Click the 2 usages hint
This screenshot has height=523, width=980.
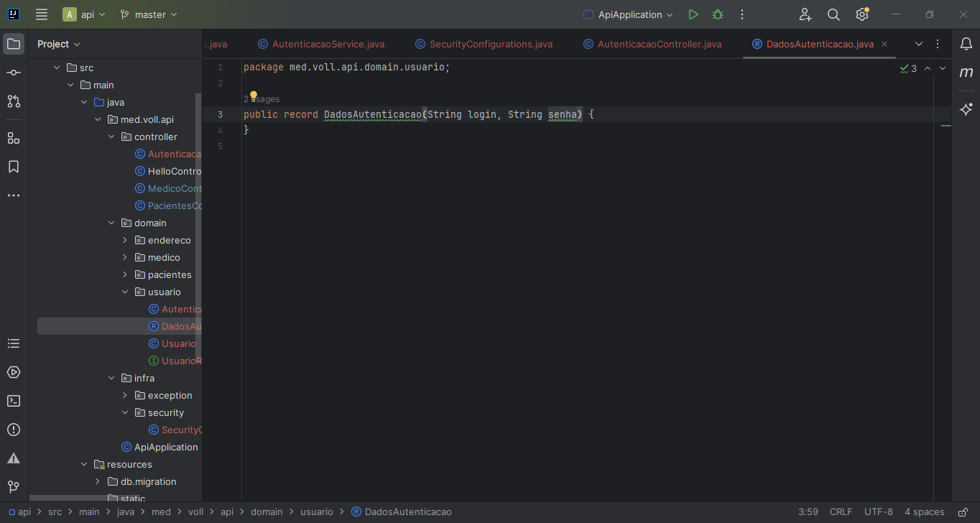pyautogui.click(x=262, y=99)
